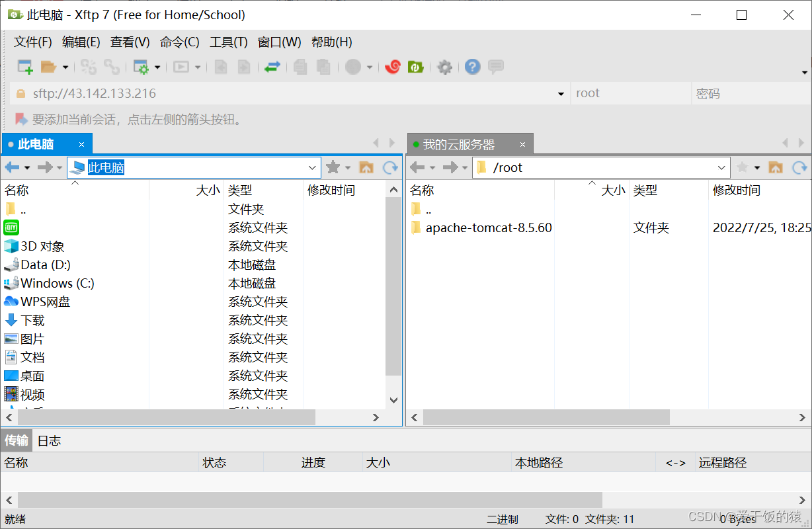Viewport: 812px width, 529px height.
Task: Close the 此电脑 tab
Action: 81,144
